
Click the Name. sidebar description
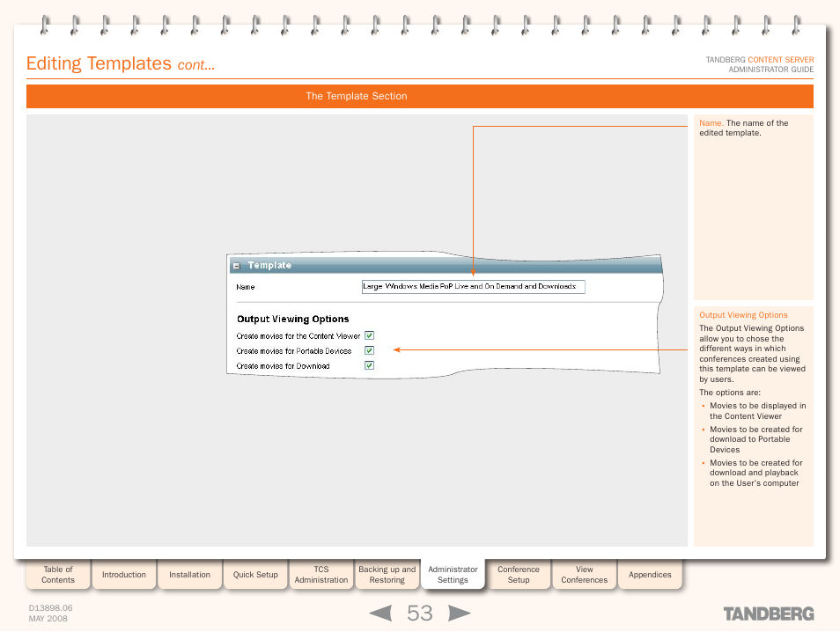pyautogui.click(x=743, y=128)
